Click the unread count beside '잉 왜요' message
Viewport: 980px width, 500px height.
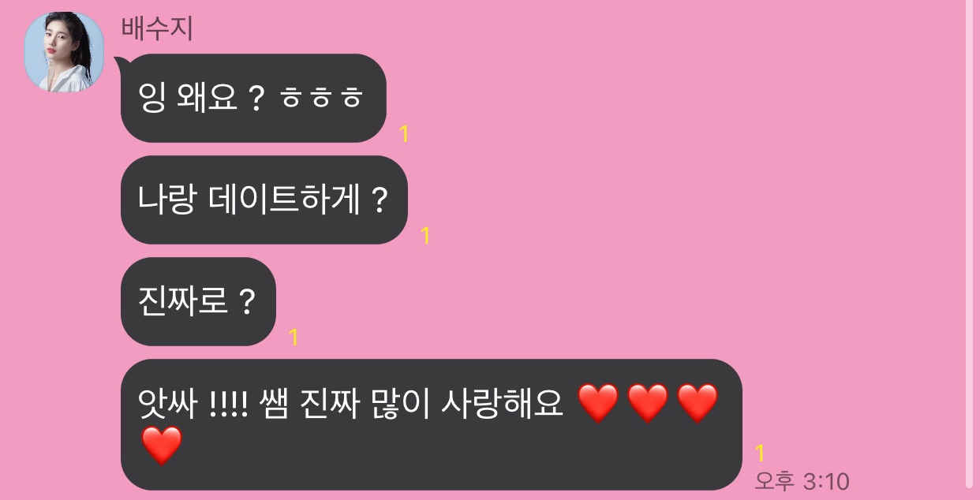pos(404,134)
